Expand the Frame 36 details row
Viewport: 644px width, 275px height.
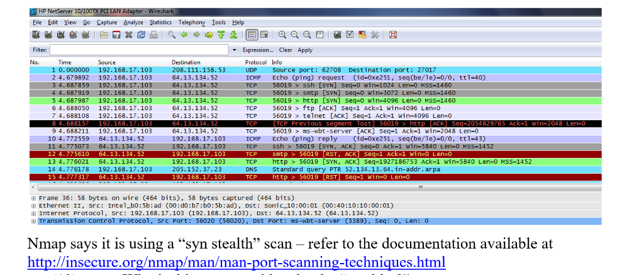34,198
